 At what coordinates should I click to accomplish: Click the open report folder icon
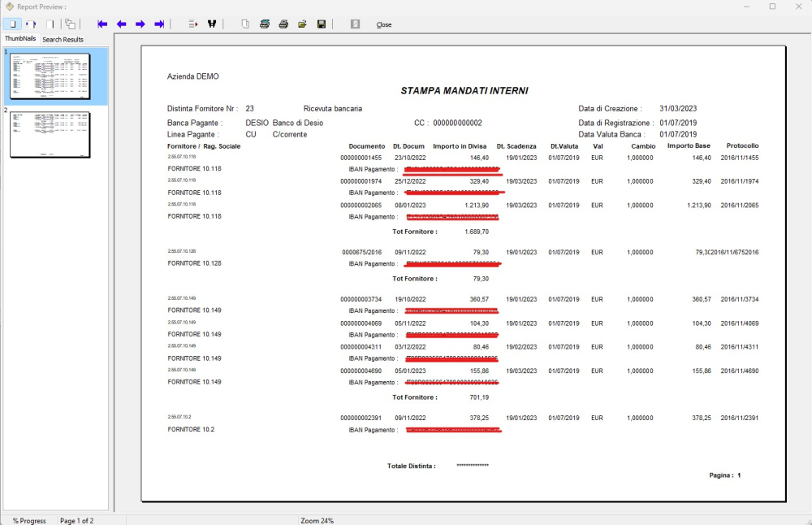(302, 24)
